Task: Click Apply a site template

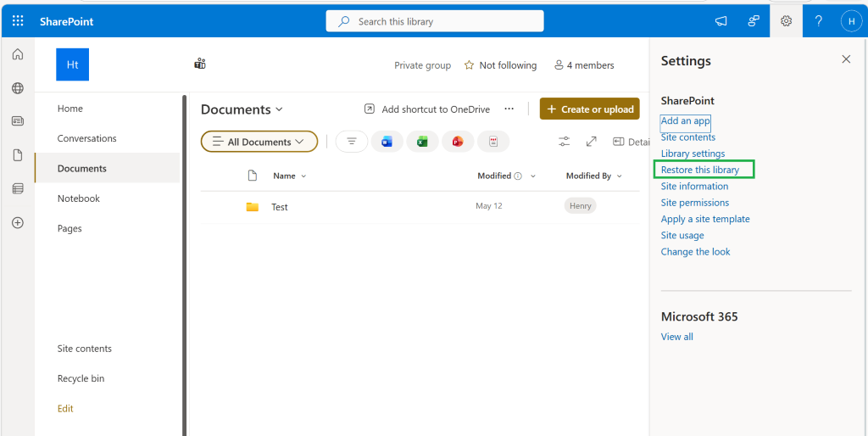Action: (705, 219)
